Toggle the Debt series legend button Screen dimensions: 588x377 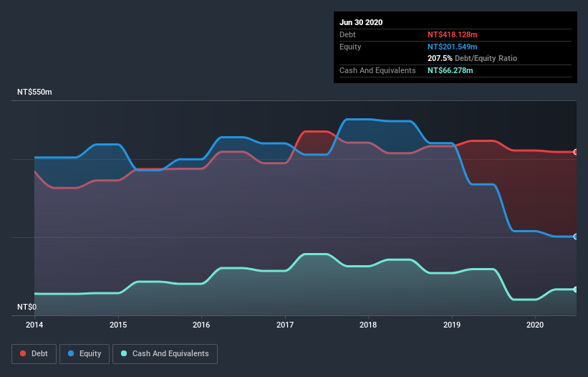point(34,354)
